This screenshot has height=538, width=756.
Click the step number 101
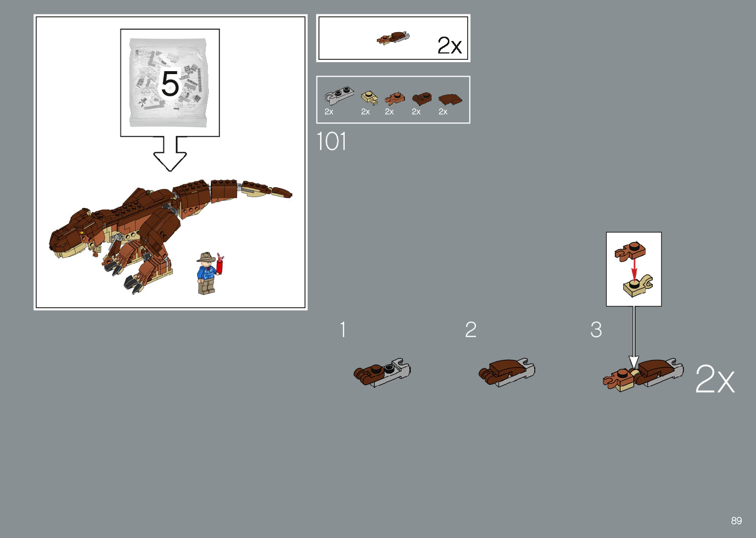pyautogui.click(x=331, y=142)
